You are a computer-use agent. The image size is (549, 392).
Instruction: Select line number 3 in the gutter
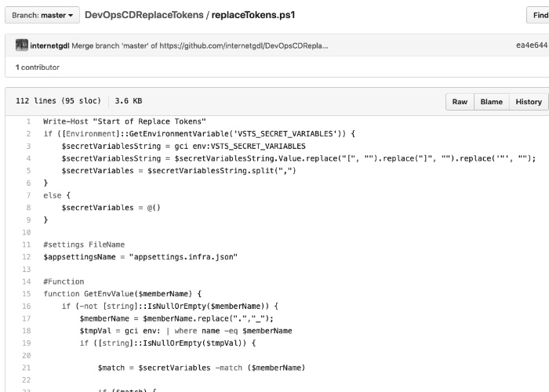[x=27, y=146]
